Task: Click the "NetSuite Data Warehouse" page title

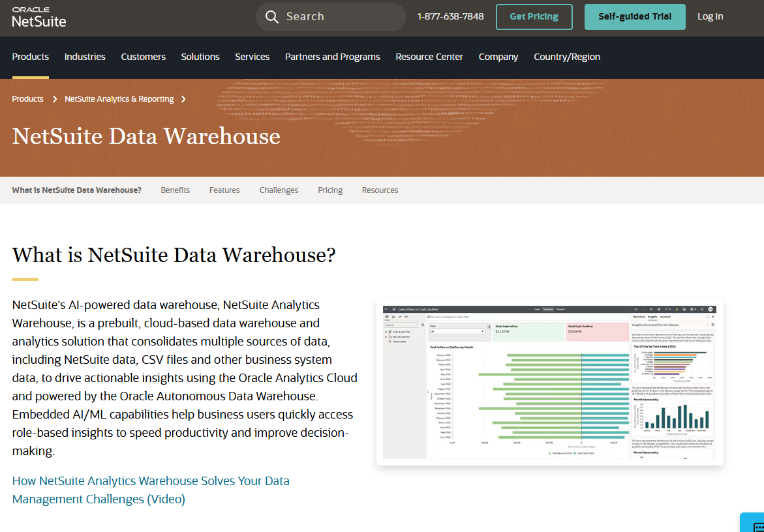Action: tap(146, 136)
